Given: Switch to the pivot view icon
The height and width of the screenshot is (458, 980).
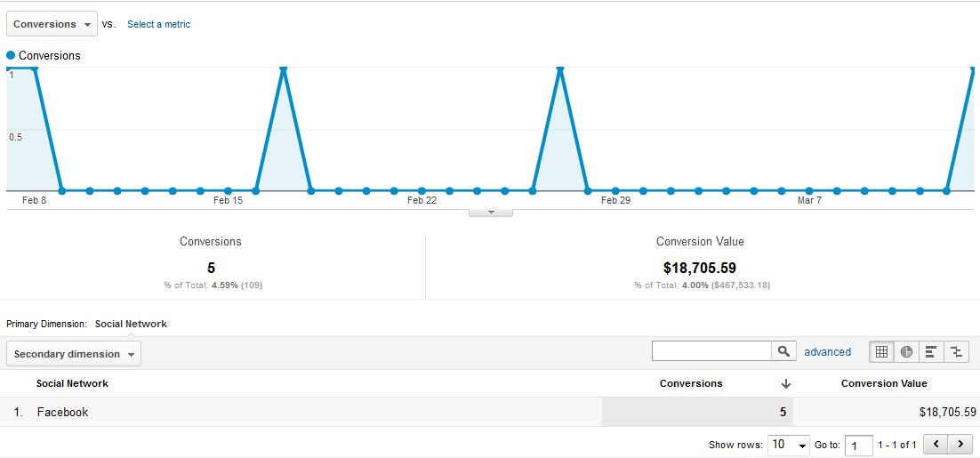Looking at the screenshot, I should coord(956,352).
